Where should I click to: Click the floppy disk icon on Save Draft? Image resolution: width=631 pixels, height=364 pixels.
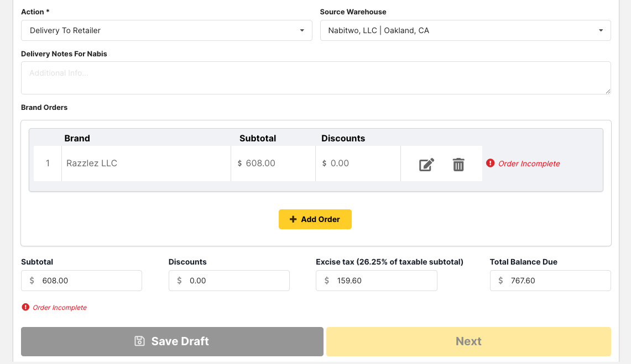coord(140,341)
